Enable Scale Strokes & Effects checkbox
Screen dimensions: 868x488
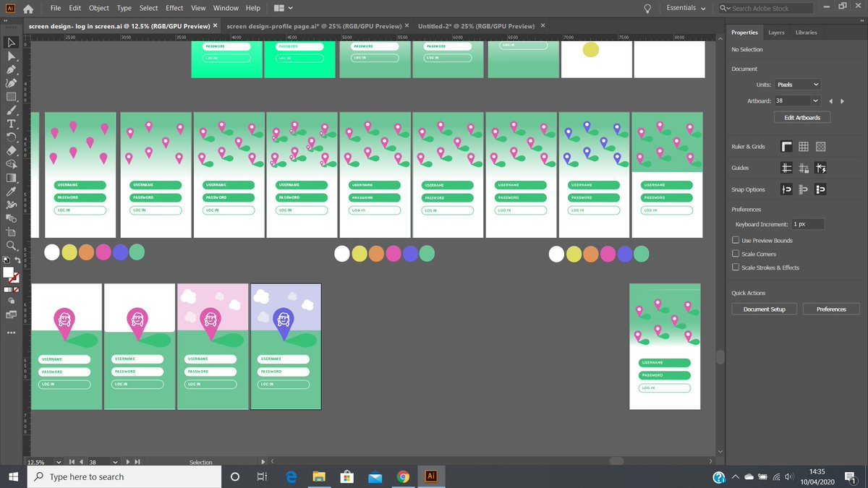736,267
